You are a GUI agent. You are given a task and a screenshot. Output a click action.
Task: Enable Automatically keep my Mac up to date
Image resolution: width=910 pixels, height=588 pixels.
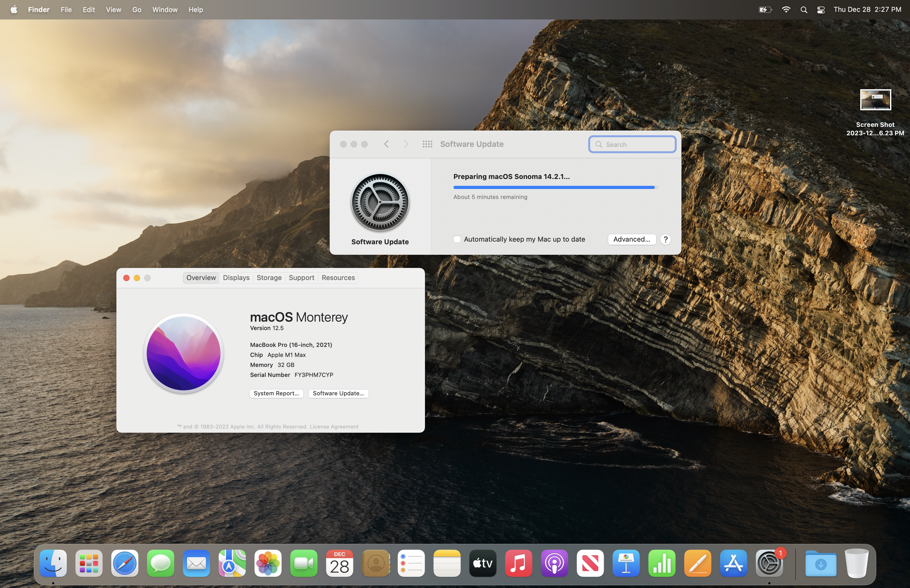click(x=457, y=239)
